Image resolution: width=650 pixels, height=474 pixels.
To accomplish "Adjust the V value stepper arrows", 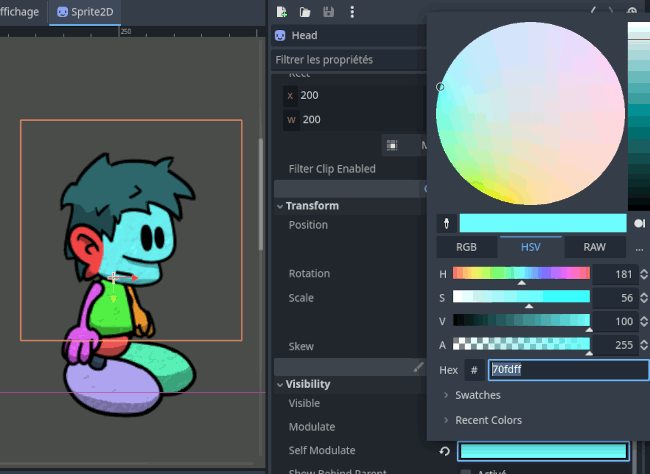I will [644, 321].
